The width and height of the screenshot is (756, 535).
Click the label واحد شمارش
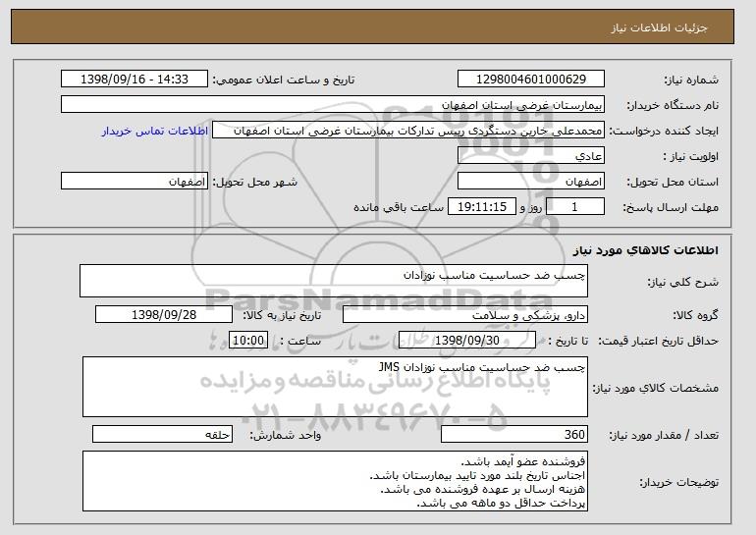285,435
